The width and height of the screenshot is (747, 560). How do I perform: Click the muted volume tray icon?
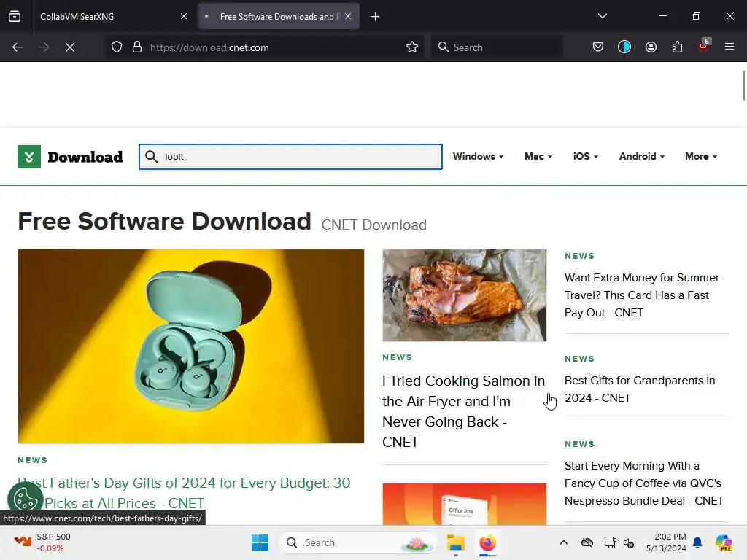629,542
